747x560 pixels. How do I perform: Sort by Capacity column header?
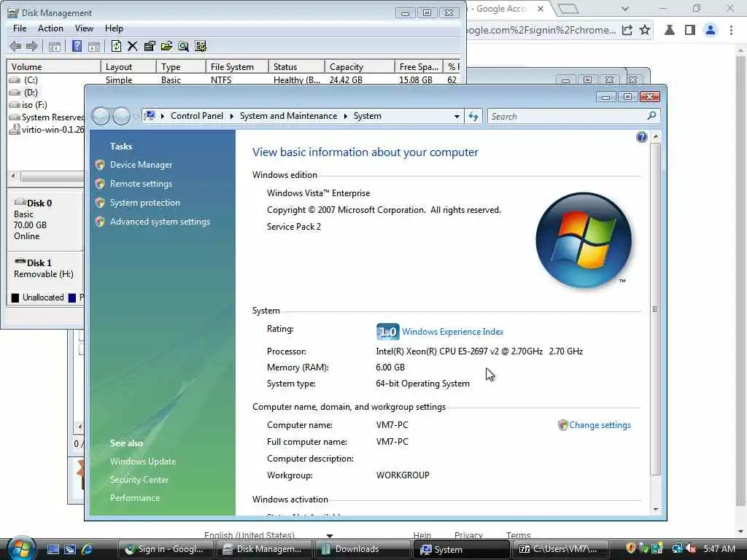pos(360,66)
